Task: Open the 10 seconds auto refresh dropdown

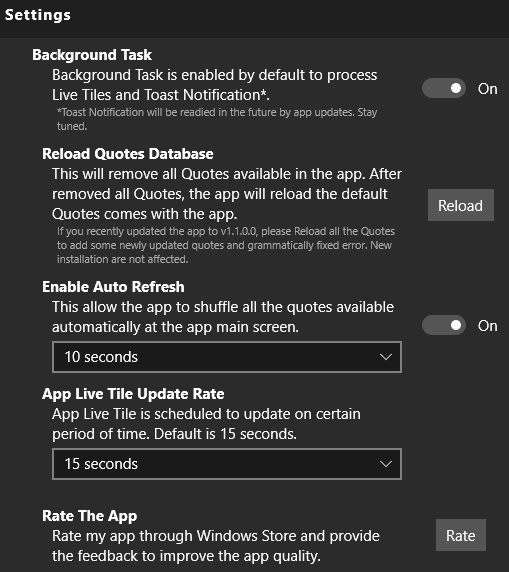Action: pos(227,357)
